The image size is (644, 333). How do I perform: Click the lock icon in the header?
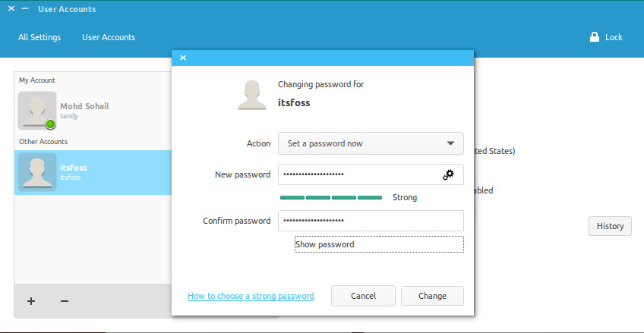[595, 37]
